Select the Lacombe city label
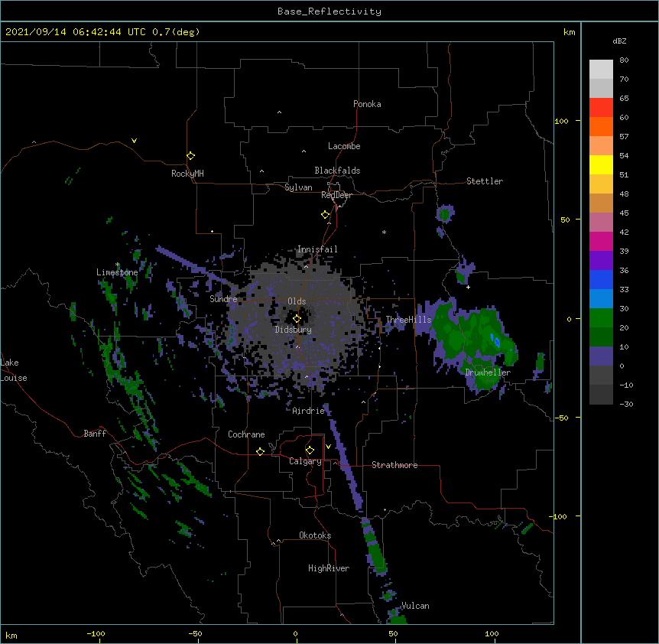This screenshot has width=659, height=644. pyautogui.click(x=344, y=146)
